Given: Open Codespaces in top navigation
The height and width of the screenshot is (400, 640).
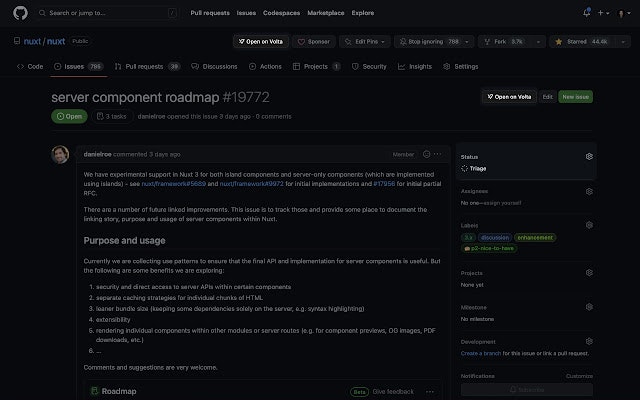Looking at the screenshot, I should coord(281,13).
